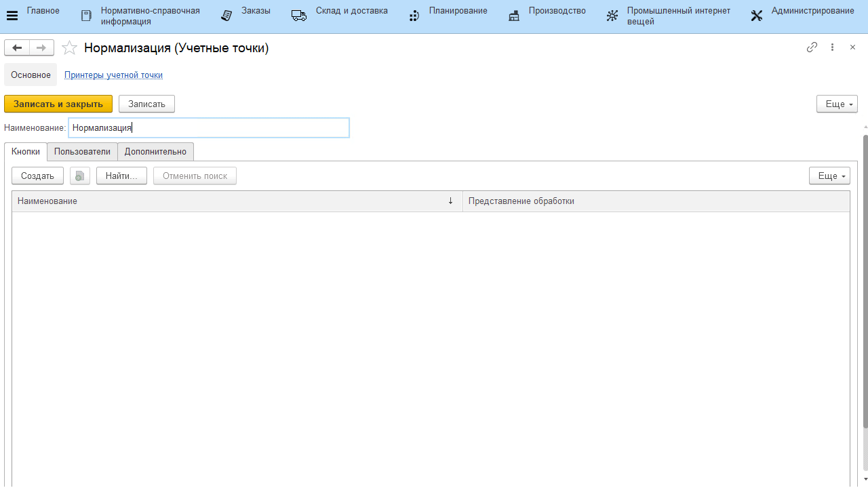
Task: Switch to the Дополнительно tab
Action: 155,152
